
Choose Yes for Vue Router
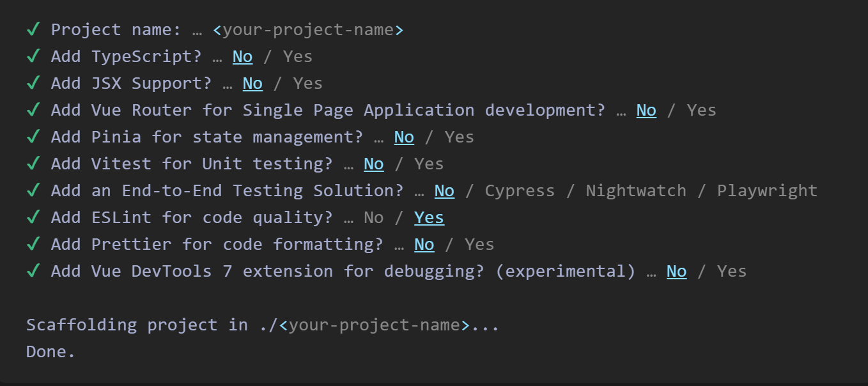[701, 111]
